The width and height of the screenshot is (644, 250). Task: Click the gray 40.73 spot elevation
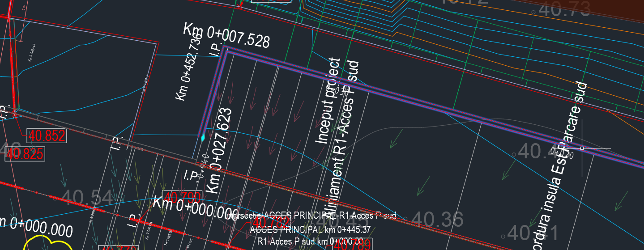565,9
